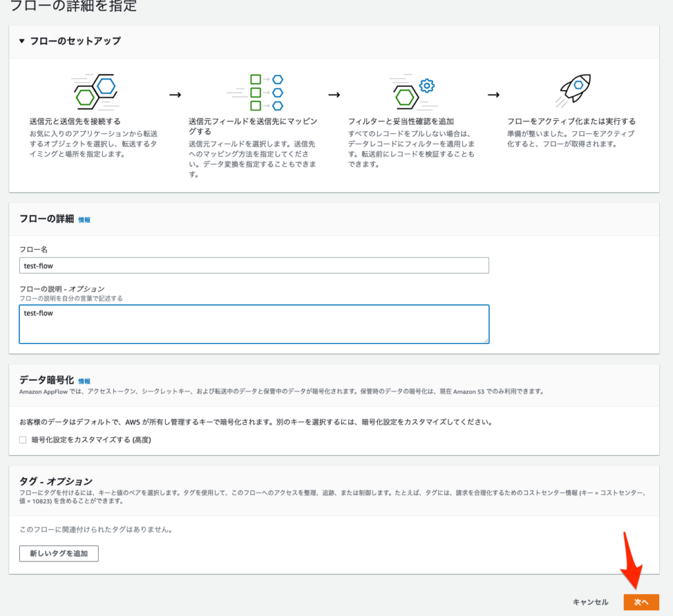Click the arrow before the rocket step
This screenshot has height=616, width=673.
coord(493,95)
